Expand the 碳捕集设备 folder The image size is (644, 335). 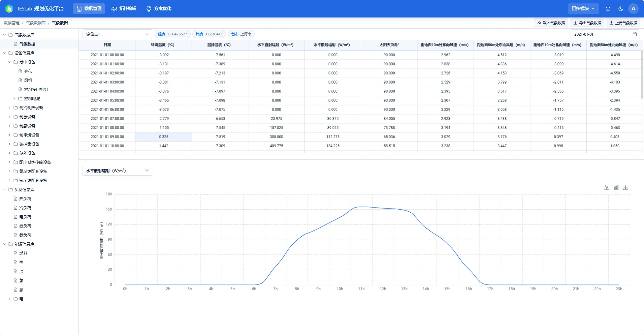pyautogui.click(x=9, y=144)
